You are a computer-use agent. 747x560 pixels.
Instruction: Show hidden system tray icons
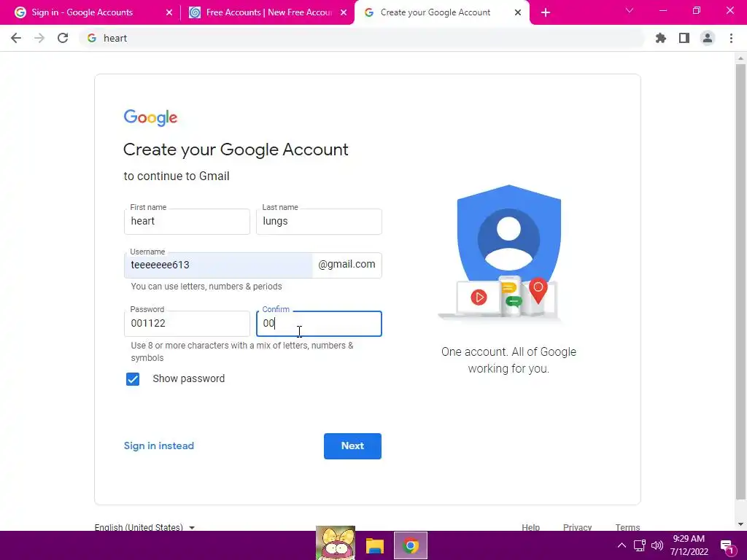pos(622,545)
